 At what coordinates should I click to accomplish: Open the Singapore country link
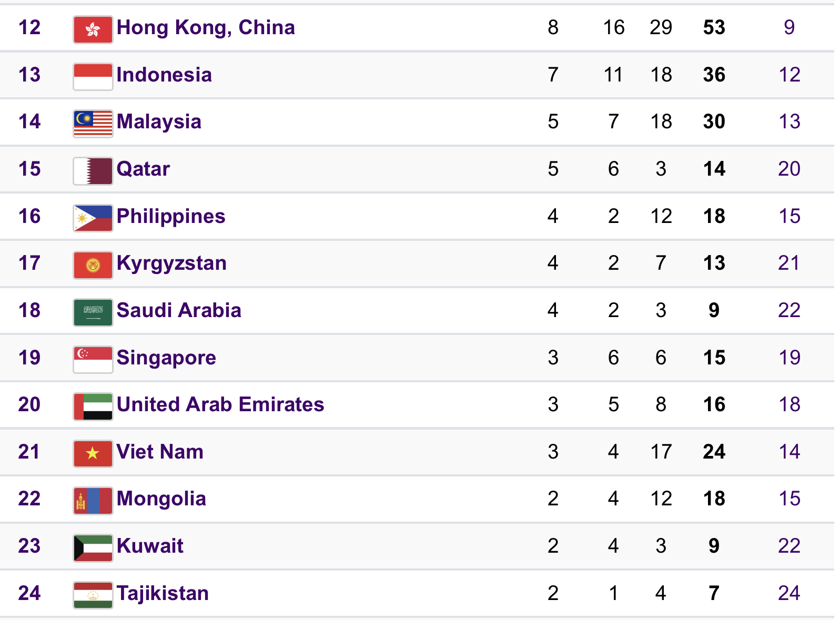pos(166,358)
